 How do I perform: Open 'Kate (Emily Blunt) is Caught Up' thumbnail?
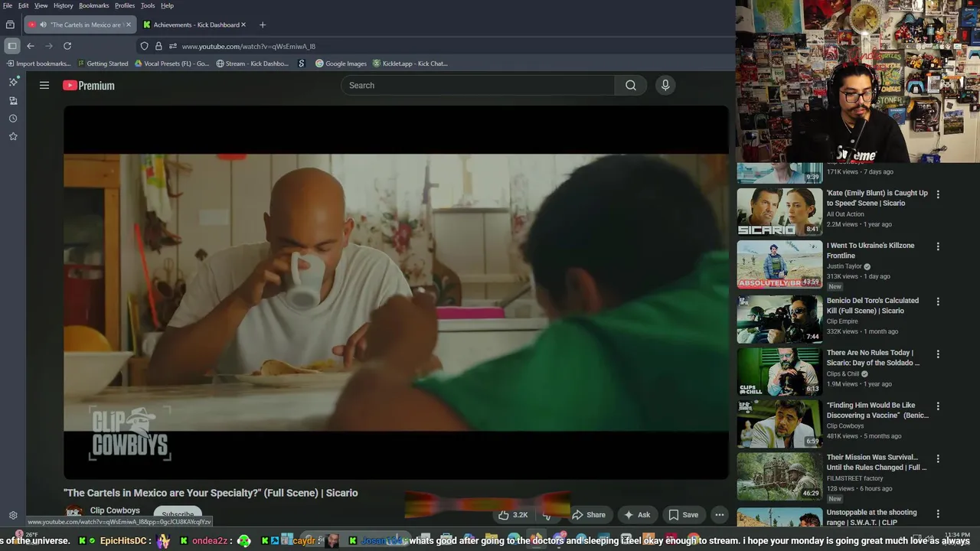point(779,212)
